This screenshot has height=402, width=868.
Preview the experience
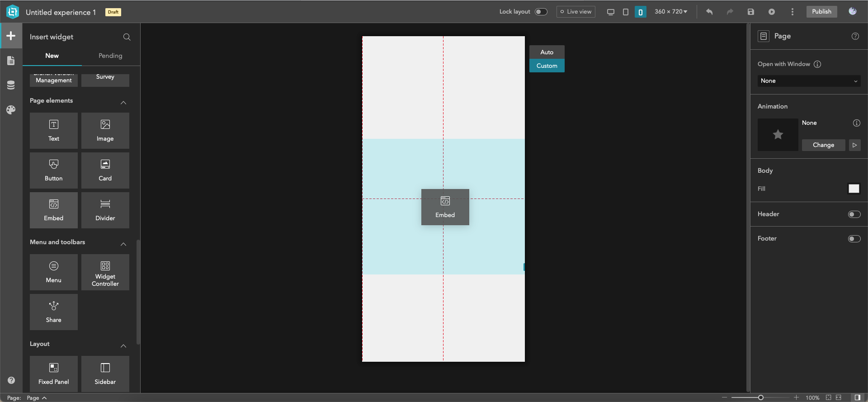pos(772,12)
